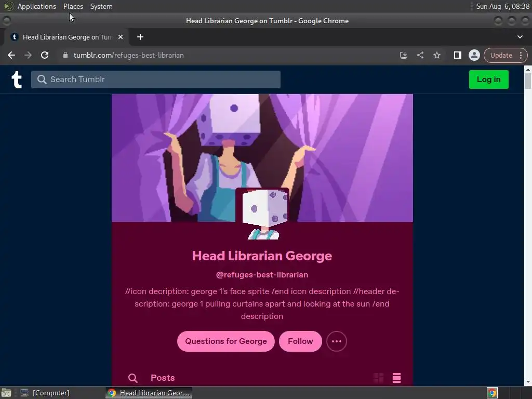Switch to grid view of posts
532x399 pixels.
click(378, 378)
